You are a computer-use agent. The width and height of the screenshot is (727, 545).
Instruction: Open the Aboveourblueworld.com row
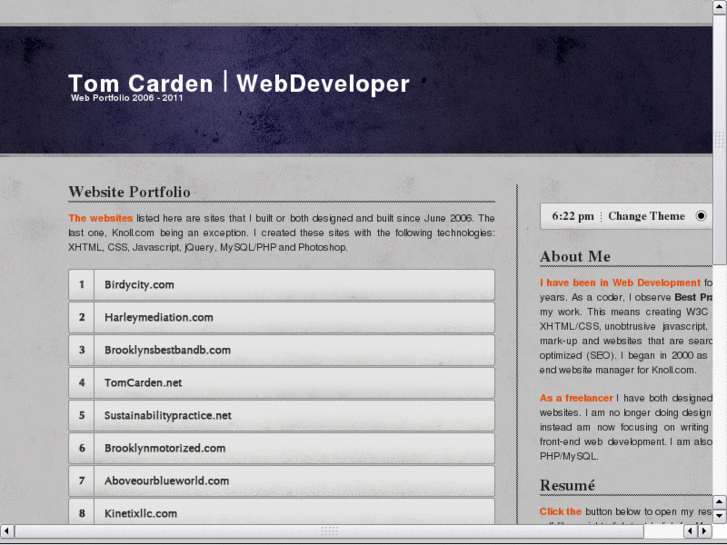point(281,481)
